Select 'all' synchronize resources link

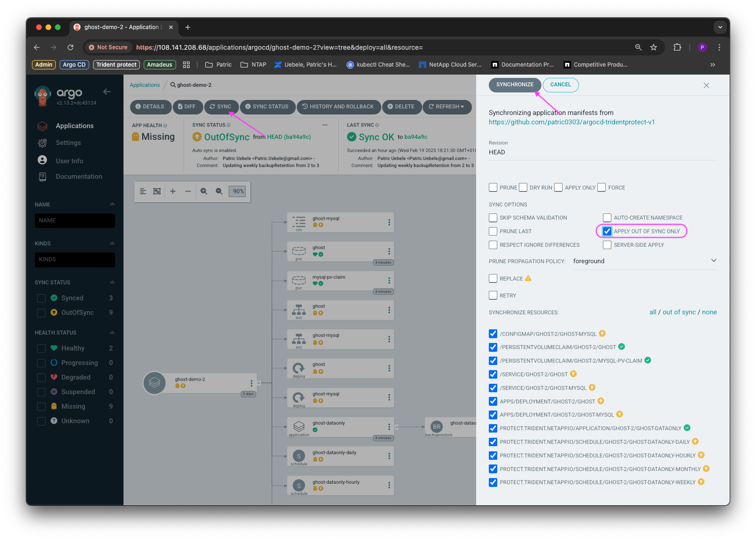pos(653,312)
